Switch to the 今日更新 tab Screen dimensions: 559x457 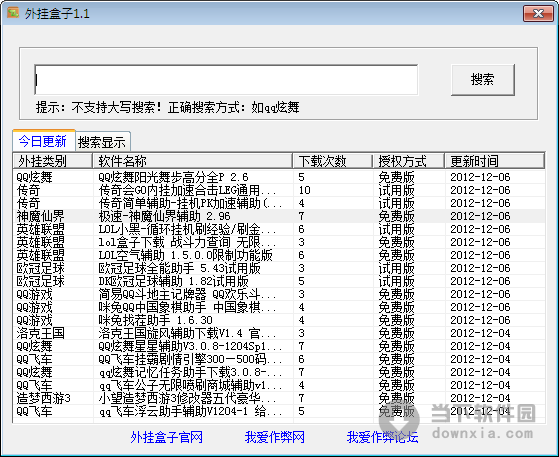point(43,141)
